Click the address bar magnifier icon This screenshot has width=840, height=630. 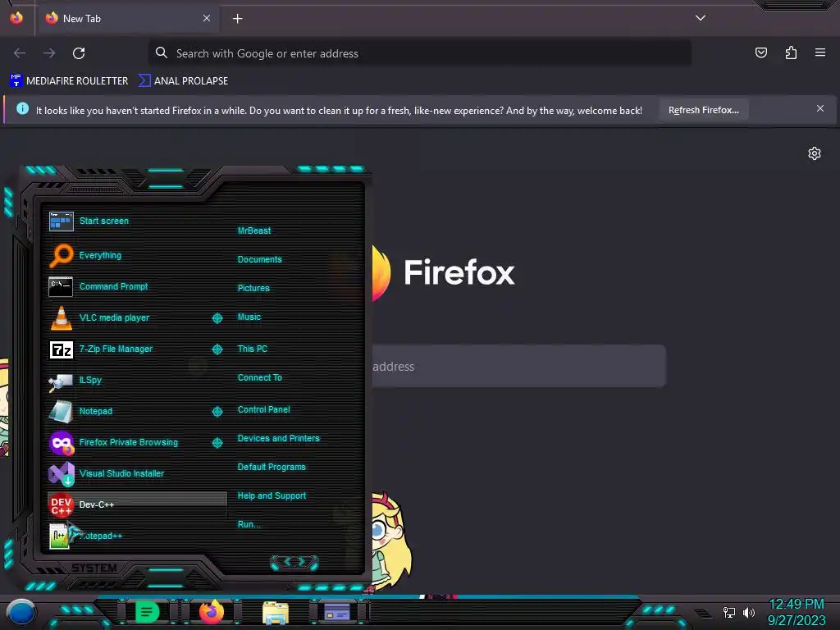pyautogui.click(x=162, y=52)
